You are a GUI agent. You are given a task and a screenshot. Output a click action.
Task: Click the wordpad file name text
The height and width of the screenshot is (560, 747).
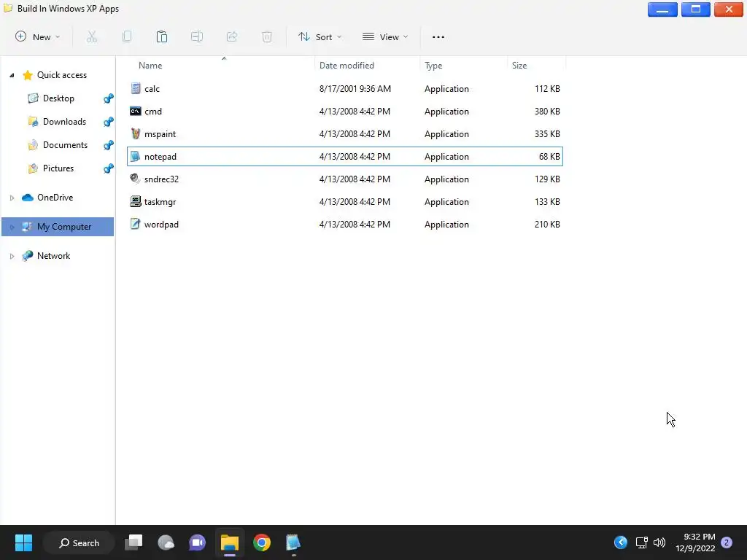161,225
